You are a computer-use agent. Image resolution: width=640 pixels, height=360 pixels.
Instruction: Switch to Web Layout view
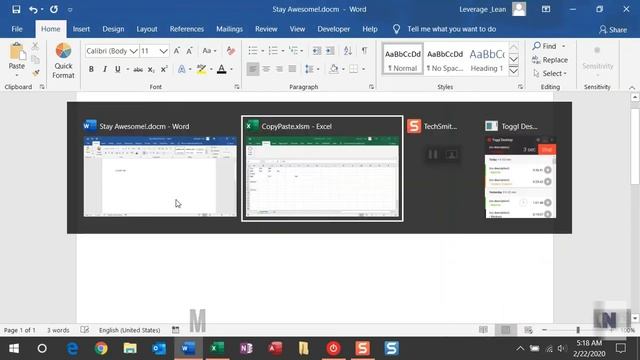click(x=528, y=330)
